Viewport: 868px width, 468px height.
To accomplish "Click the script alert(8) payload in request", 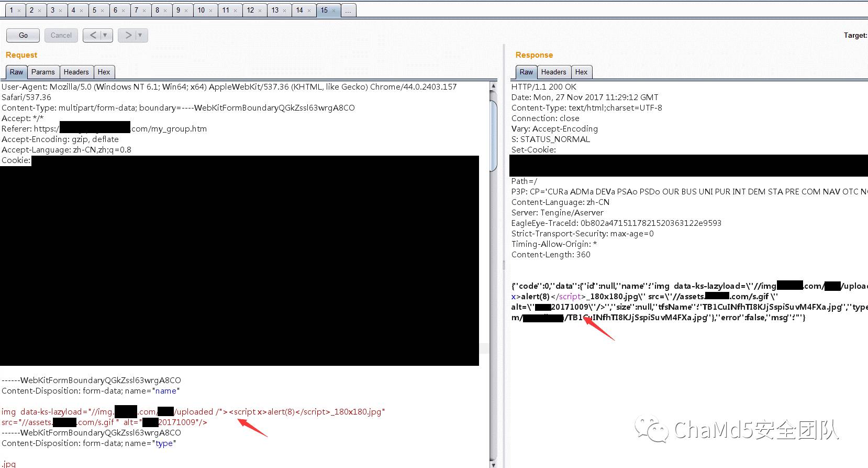I will [x=280, y=412].
